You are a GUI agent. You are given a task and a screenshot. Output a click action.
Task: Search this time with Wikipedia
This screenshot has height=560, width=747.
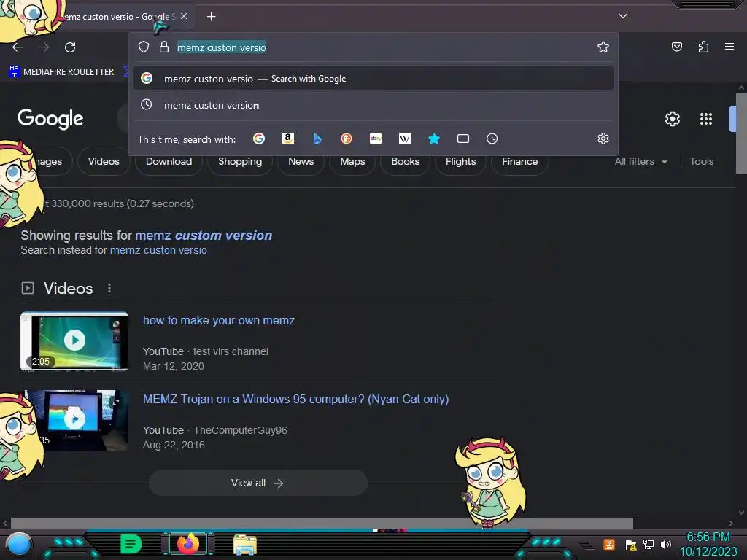[x=404, y=139]
